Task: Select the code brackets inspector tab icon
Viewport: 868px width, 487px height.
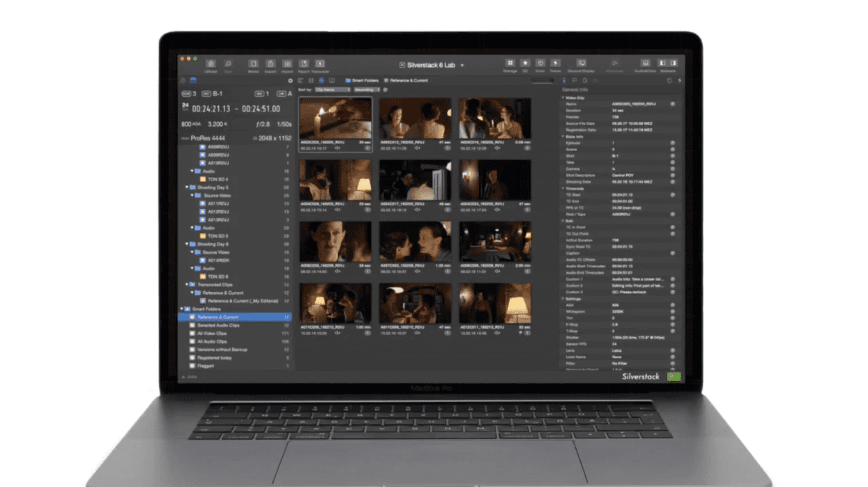Action: click(595, 81)
